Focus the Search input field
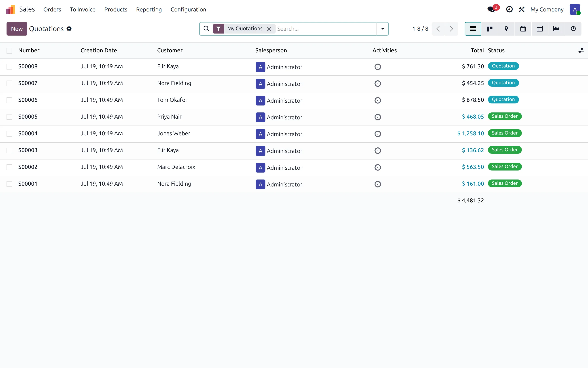The height and width of the screenshot is (368, 588). pyautogui.click(x=326, y=29)
